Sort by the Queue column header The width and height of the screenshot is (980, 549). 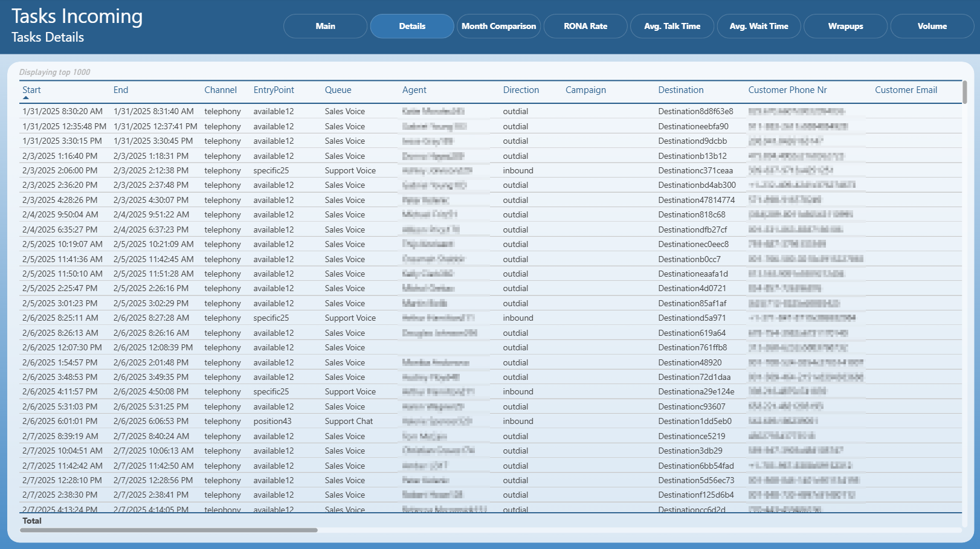(x=338, y=90)
